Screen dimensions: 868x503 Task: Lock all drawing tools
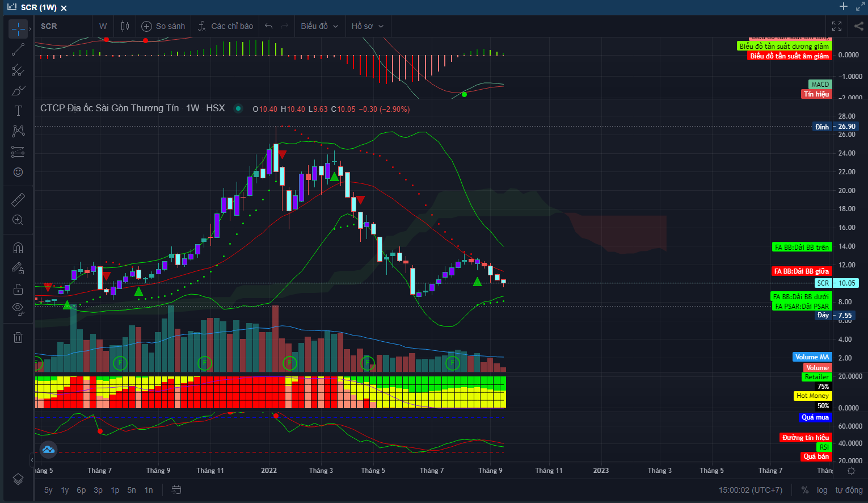(18, 289)
